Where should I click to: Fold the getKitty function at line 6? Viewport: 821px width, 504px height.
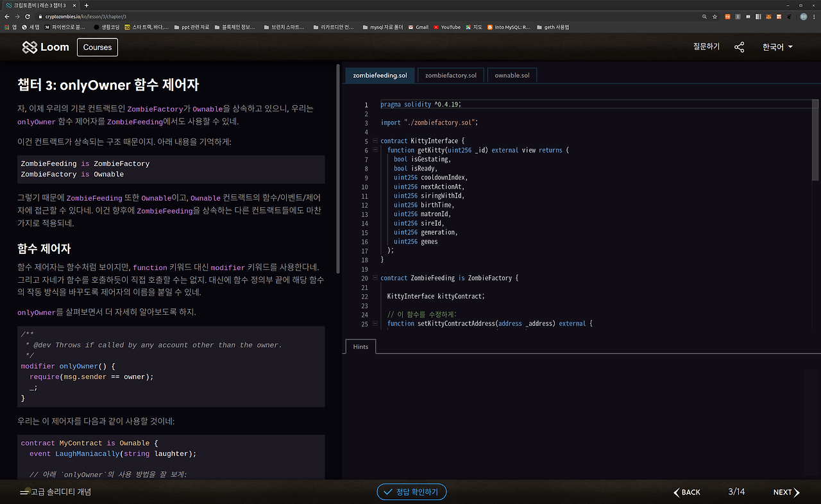tap(375, 150)
